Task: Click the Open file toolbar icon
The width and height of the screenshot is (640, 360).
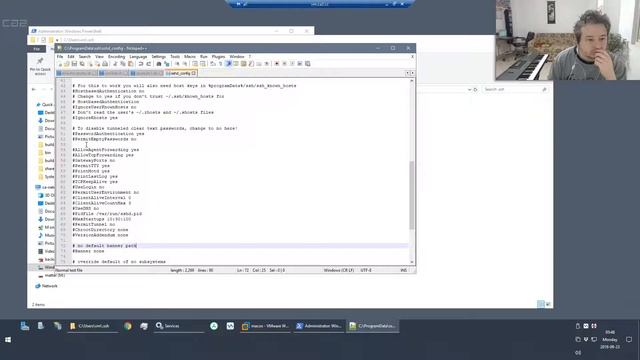Action: pos(67,64)
